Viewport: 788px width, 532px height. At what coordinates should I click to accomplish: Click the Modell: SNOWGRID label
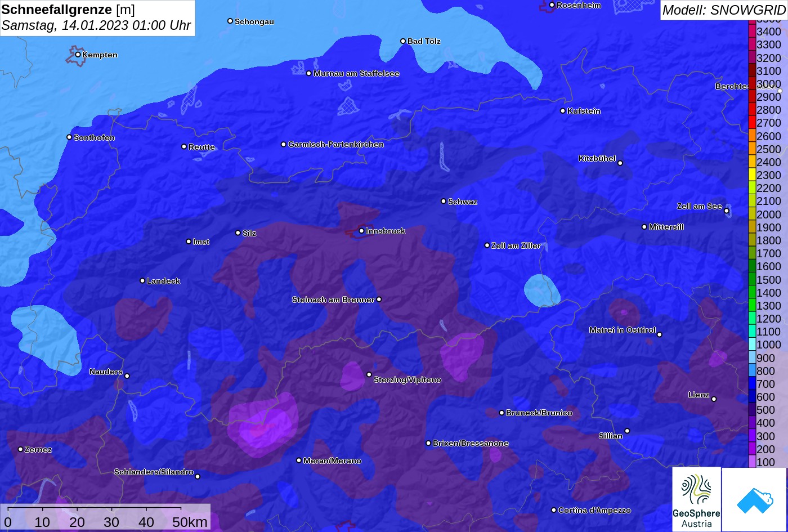[x=723, y=10]
